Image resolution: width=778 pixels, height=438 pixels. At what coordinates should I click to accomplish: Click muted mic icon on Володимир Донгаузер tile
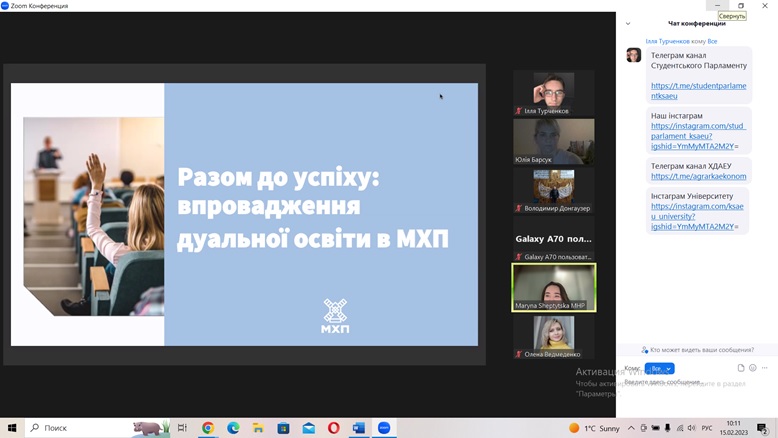pos(519,208)
